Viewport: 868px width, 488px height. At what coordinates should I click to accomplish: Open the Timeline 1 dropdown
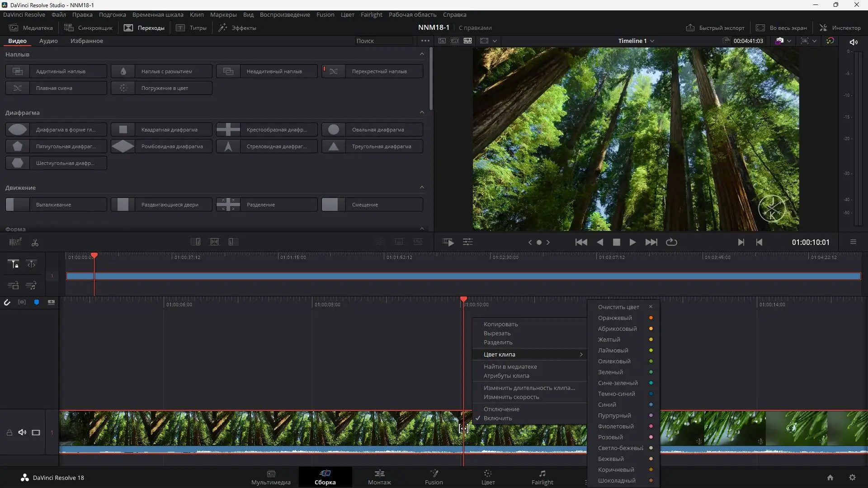635,41
